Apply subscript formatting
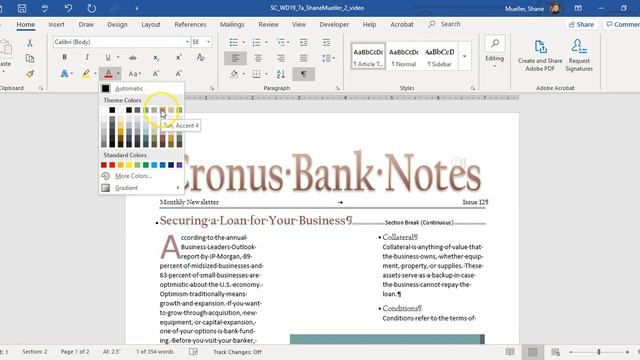640x360 pixels. [x=156, y=58]
